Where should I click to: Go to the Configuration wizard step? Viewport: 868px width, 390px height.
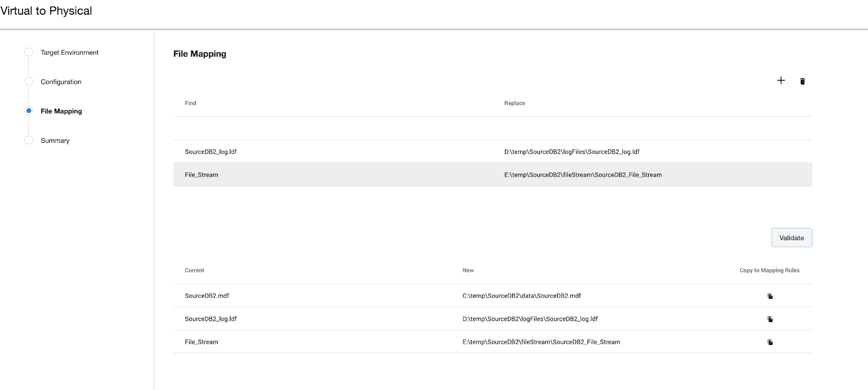[x=61, y=82]
